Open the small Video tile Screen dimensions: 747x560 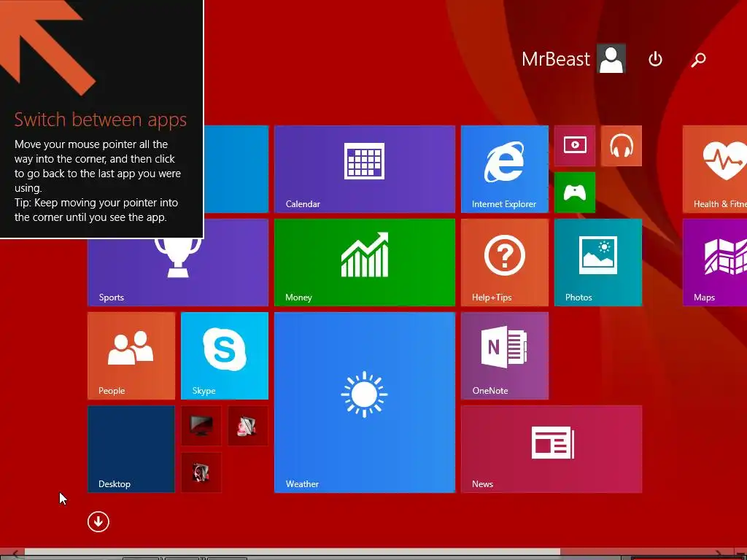[x=575, y=146]
